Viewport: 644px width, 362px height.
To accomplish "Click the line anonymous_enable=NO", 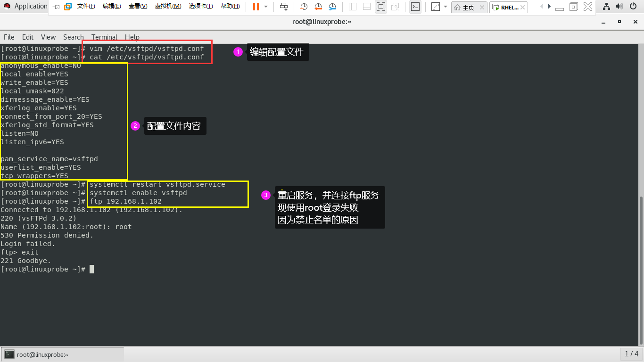I will [x=41, y=66].
